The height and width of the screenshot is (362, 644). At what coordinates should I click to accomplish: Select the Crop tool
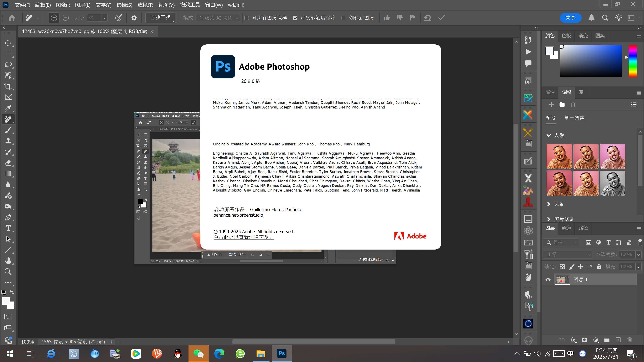tap(8, 86)
